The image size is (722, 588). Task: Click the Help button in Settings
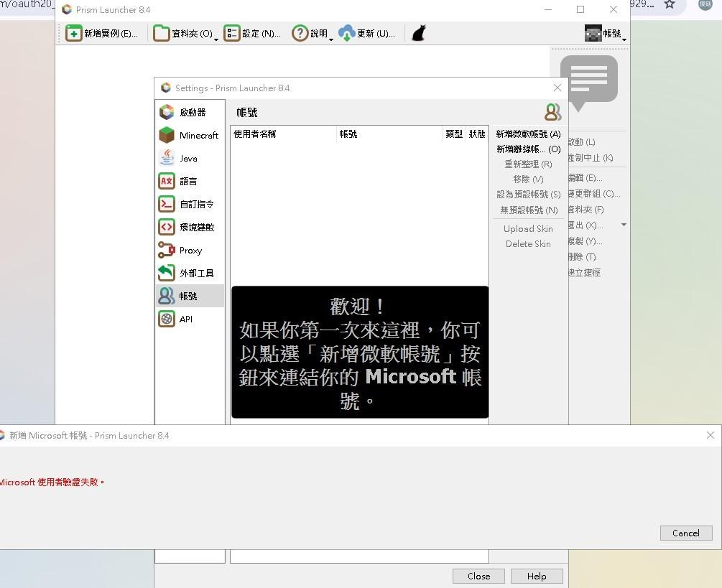pos(537,576)
